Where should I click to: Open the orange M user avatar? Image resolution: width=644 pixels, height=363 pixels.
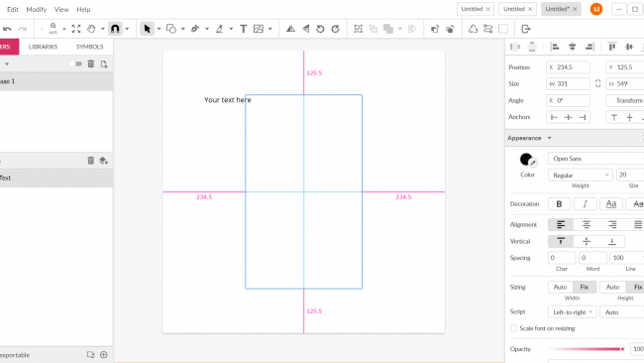(596, 9)
